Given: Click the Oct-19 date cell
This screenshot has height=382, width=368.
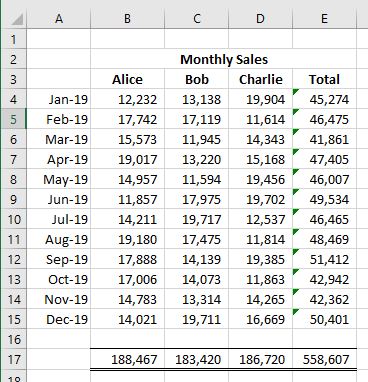Looking at the screenshot, I should pyautogui.click(x=59, y=279).
